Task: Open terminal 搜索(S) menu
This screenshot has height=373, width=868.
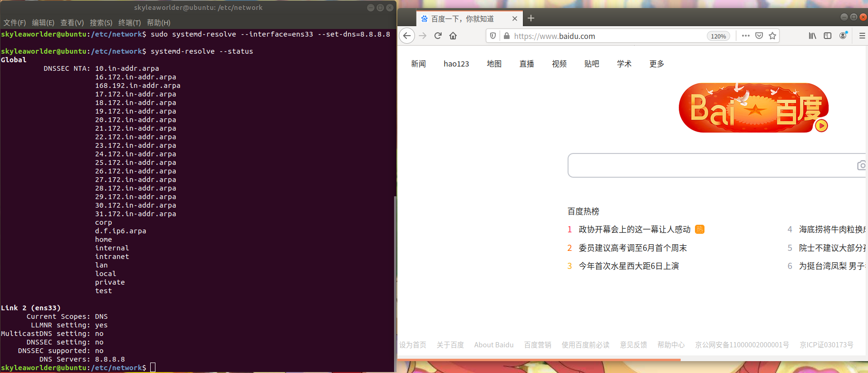Action: pyautogui.click(x=101, y=22)
